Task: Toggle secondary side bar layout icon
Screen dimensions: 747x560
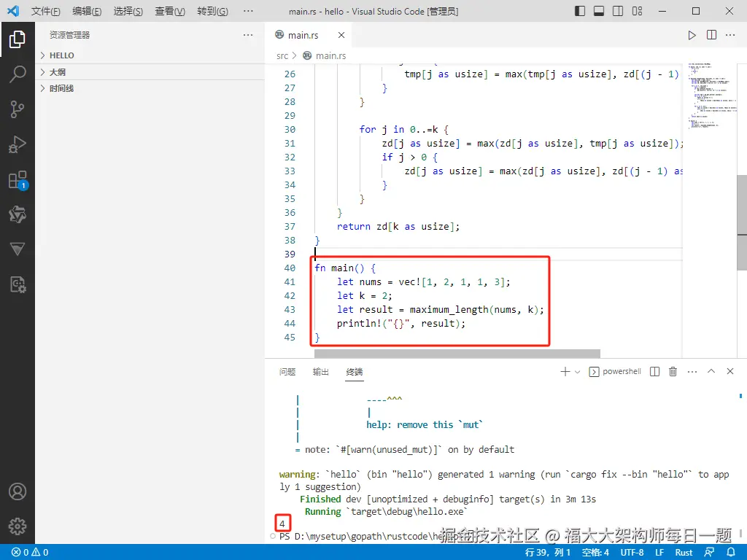Action: 618,11
